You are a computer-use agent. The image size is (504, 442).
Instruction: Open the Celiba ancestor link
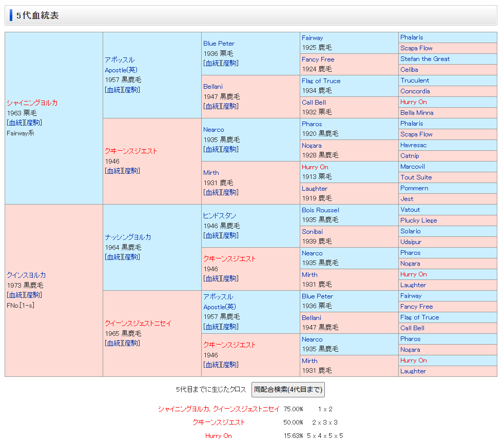[x=409, y=69]
